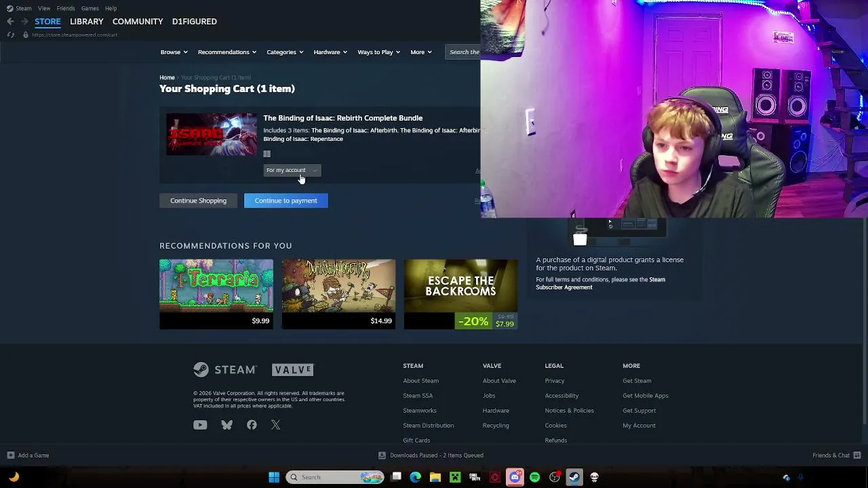Open the D1FIGURED profile tab
This screenshot has height=488, width=868.
point(195,22)
